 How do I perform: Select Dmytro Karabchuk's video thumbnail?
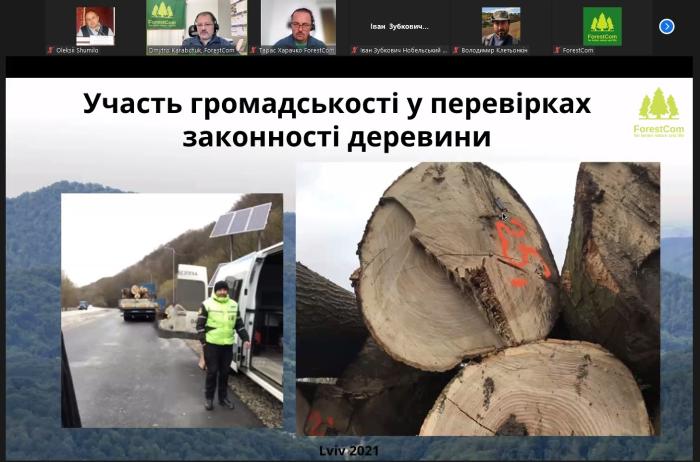point(197,24)
